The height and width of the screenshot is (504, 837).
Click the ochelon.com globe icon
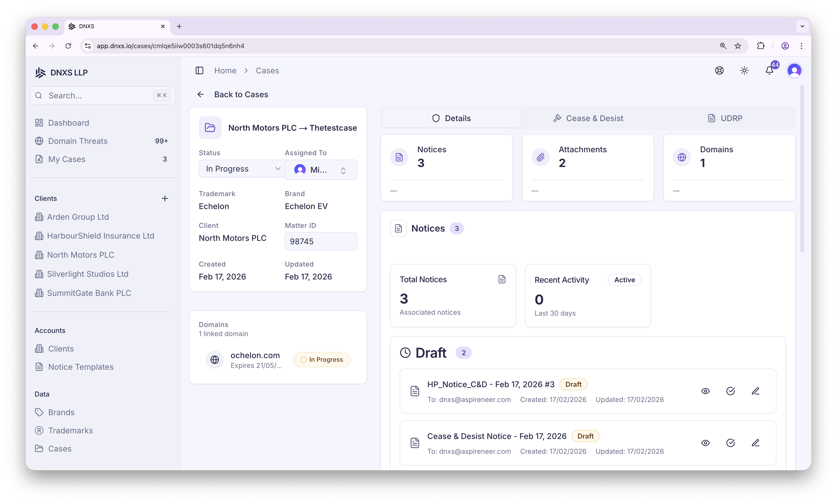coord(215,360)
